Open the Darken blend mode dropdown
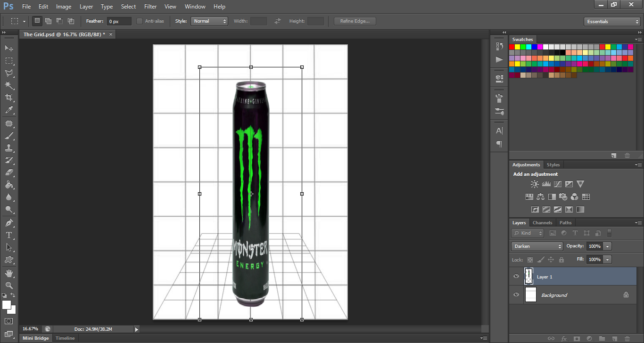 [537, 246]
